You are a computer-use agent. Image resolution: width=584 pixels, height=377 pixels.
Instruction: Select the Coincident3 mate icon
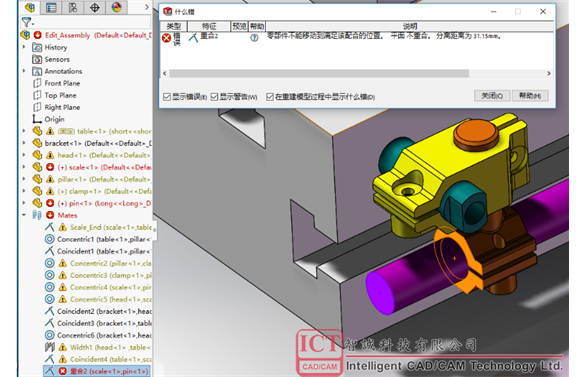[x=49, y=323]
